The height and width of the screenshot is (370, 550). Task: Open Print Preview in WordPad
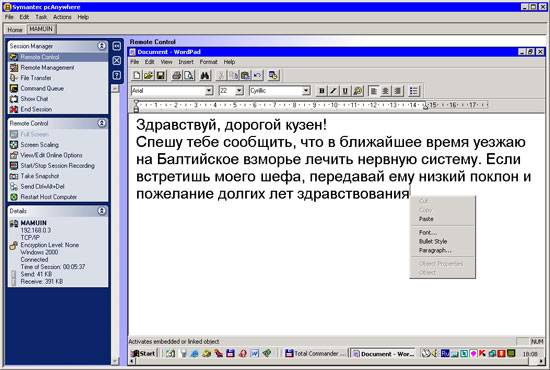click(189, 75)
